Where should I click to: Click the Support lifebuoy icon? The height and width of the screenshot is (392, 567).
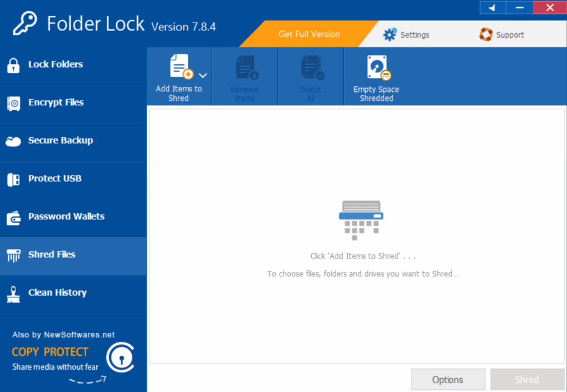coord(486,35)
